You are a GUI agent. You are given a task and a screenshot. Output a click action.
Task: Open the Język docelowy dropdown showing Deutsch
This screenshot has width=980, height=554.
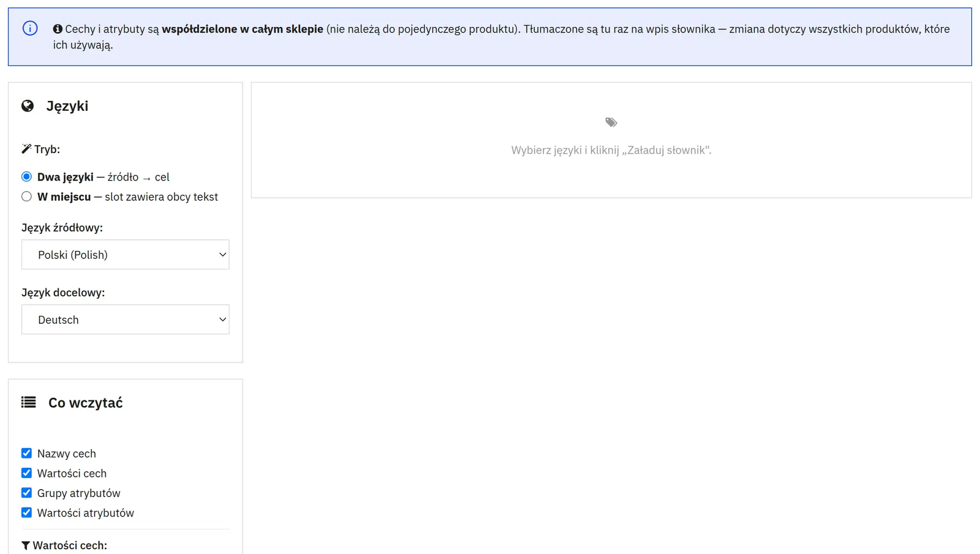pyautogui.click(x=126, y=320)
